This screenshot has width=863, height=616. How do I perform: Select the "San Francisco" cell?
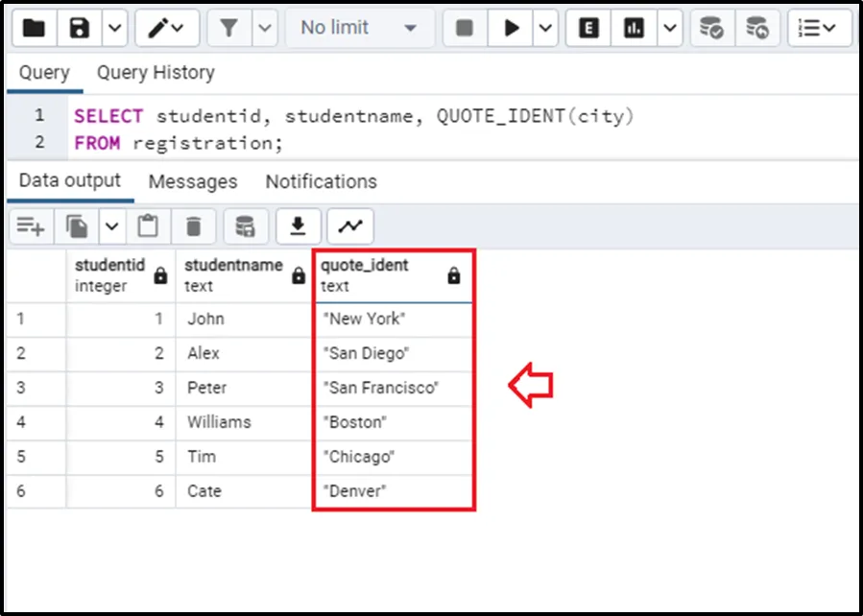pyautogui.click(x=381, y=388)
